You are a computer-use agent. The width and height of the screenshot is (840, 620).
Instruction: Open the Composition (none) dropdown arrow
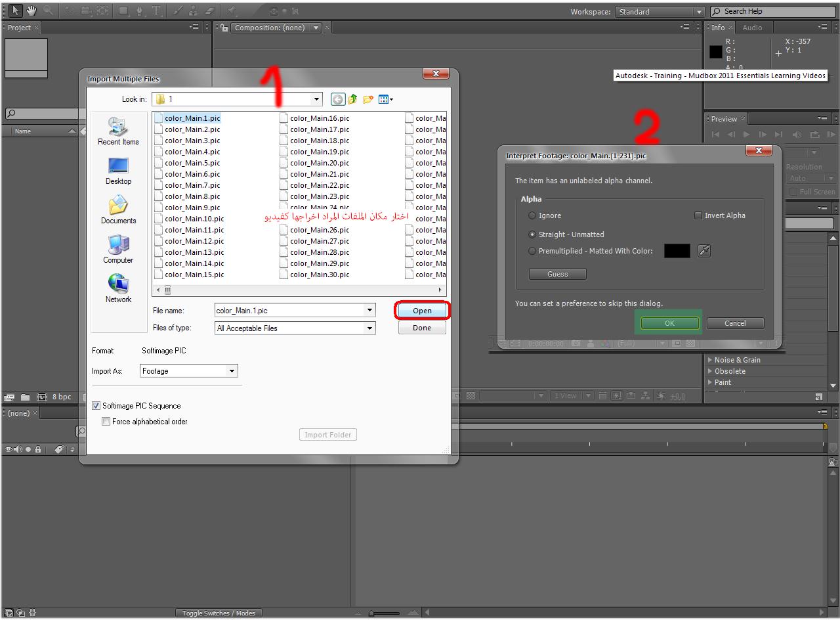316,28
